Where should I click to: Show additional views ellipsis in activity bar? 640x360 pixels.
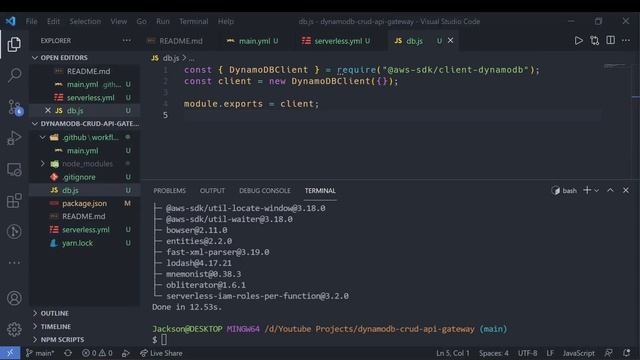point(14,262)
